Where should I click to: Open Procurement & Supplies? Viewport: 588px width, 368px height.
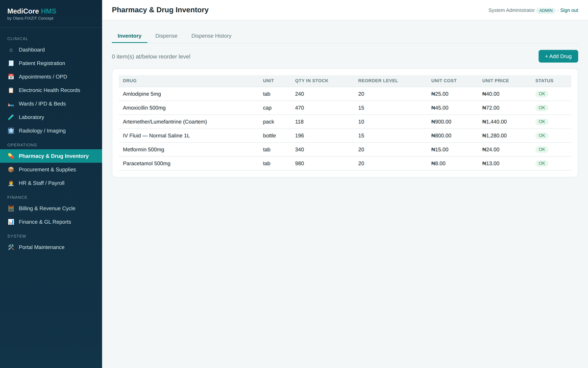(x=51, y=169)
